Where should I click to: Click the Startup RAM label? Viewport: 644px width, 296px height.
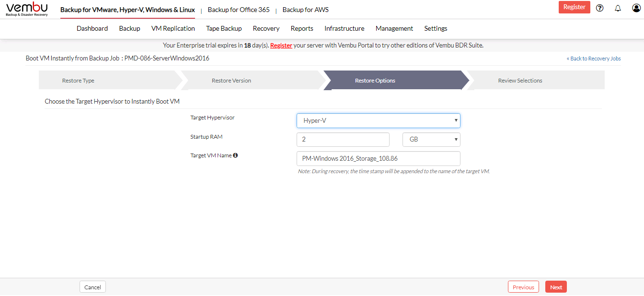click(207, 137)
